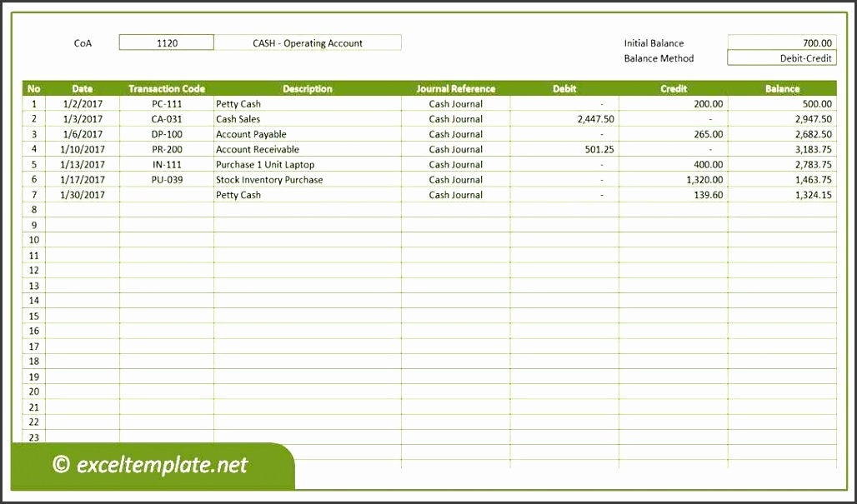Click the Transaction Code column header

point(166,88)
